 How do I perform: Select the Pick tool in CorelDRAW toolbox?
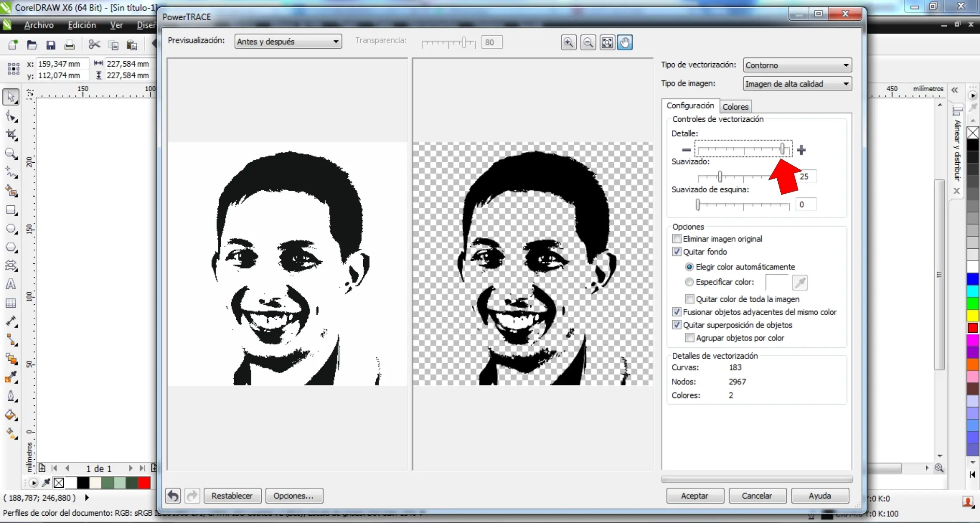pos(11,97)
